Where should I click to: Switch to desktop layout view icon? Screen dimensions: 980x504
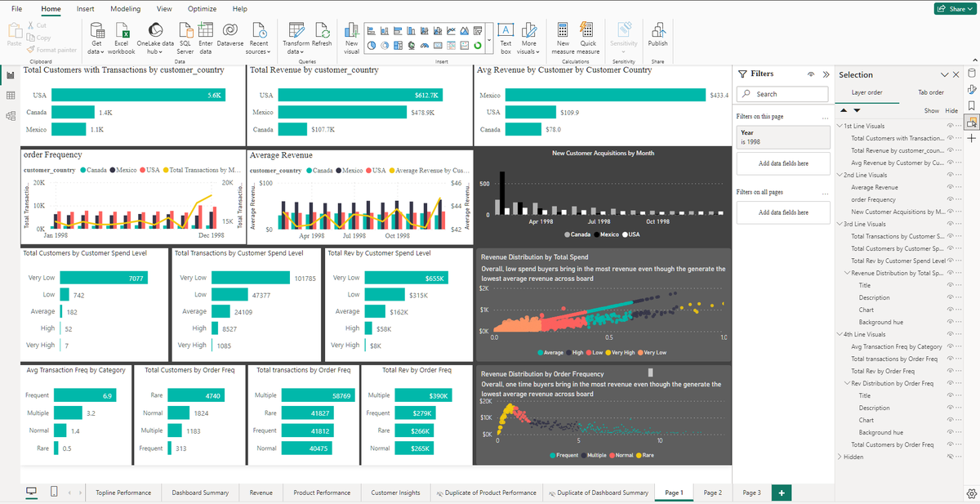coord(32,493)
